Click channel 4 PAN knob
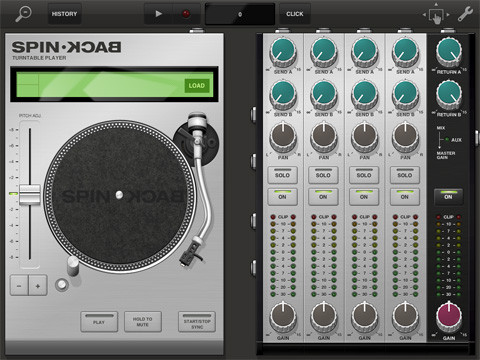The image size is (480, 360). (405, 137)
